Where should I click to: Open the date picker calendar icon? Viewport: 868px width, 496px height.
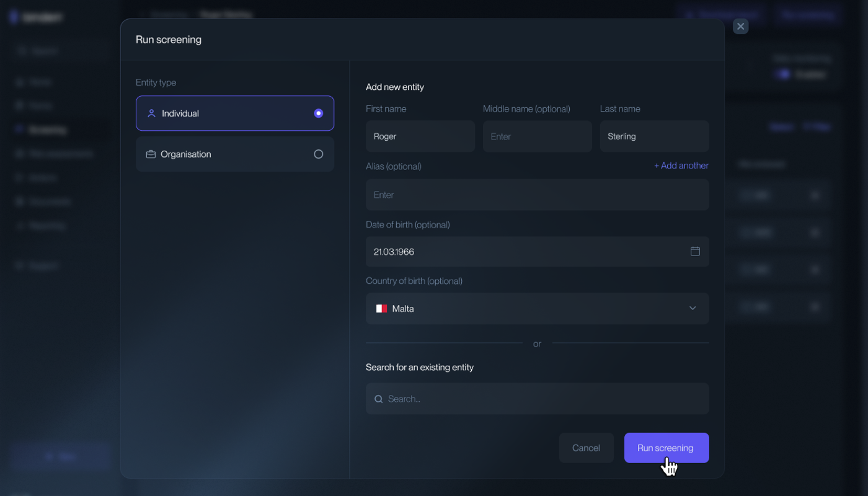695,252
